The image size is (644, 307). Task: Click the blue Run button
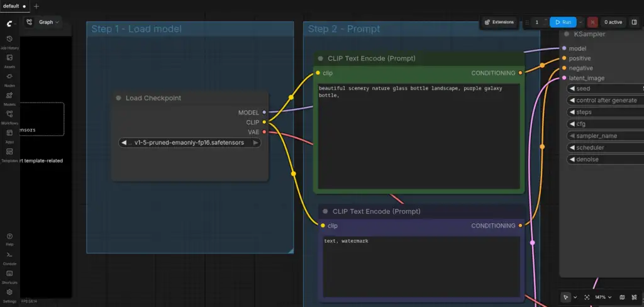coord(563,22)
